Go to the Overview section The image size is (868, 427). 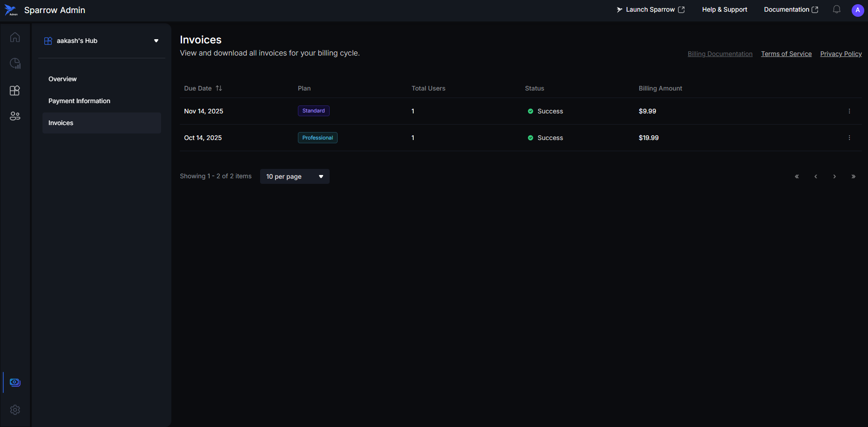[x=63, y=79]
